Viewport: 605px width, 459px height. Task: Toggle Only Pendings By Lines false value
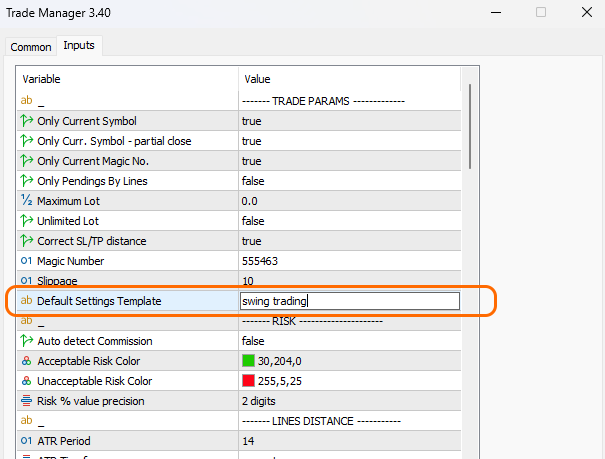252,181
